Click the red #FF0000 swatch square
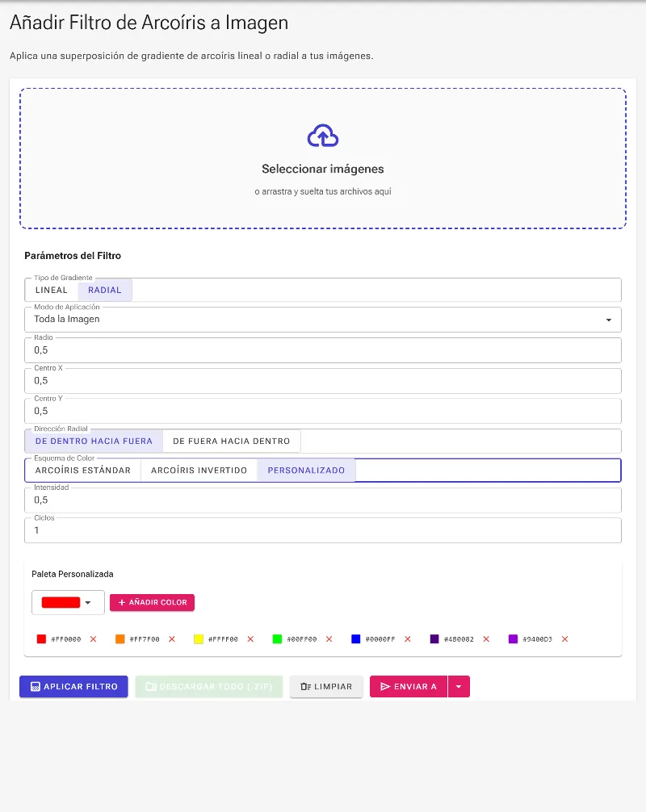Screen dimensions: 646x812 pos(41,639)
